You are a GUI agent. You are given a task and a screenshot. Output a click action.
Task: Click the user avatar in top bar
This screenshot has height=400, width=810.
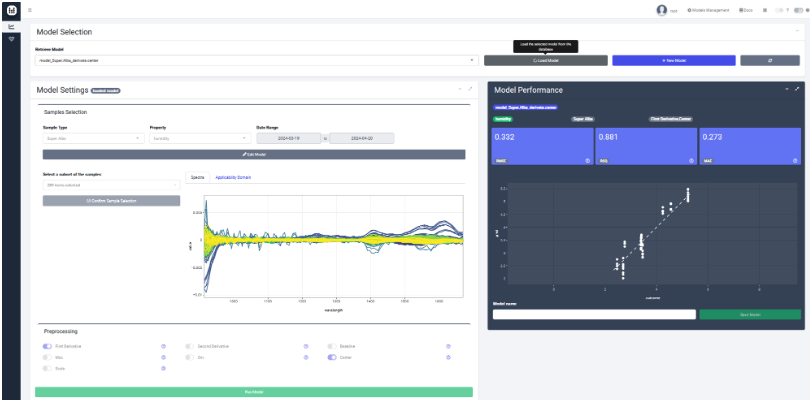pyautogui.click(x=661, y=10)
